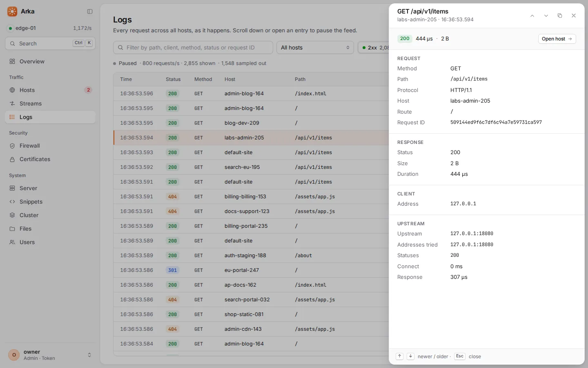Click the footer up arrow key icon

coord(400,356)
